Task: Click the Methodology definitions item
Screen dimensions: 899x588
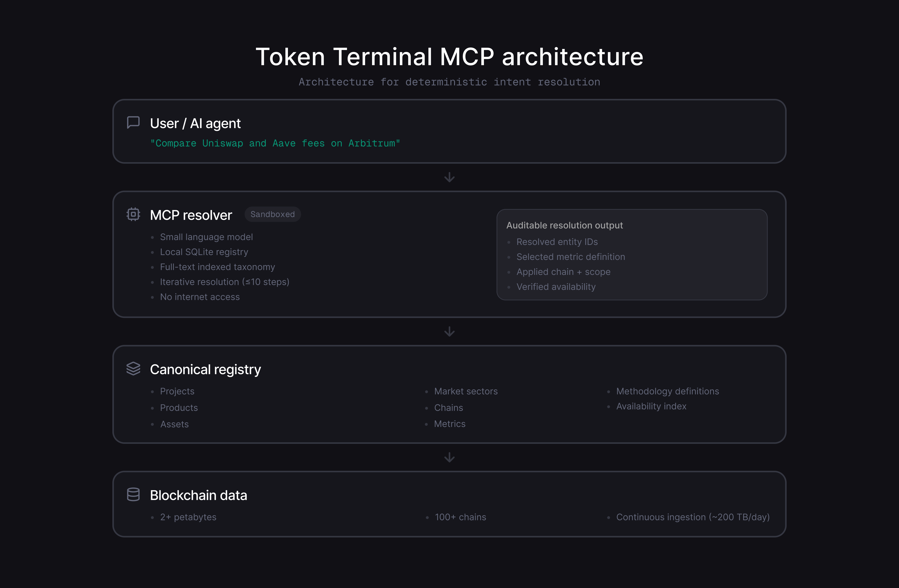Action: (668, 391)
